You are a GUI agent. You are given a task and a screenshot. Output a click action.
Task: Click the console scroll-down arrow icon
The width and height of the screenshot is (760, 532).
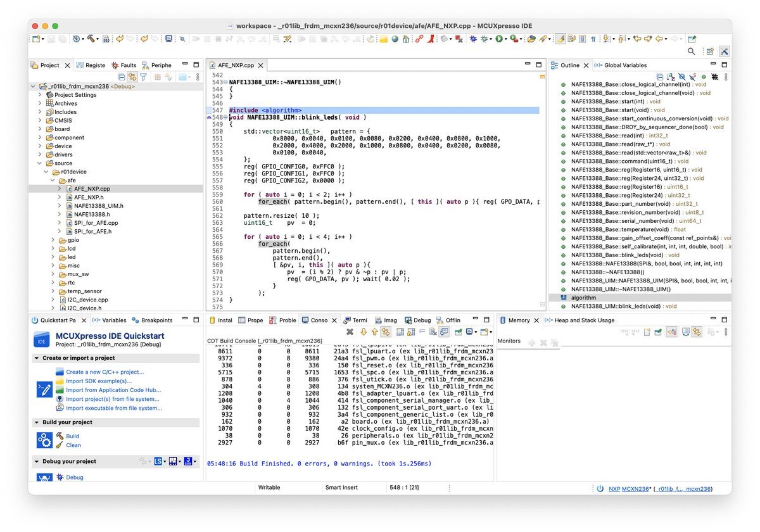point(363,332)
